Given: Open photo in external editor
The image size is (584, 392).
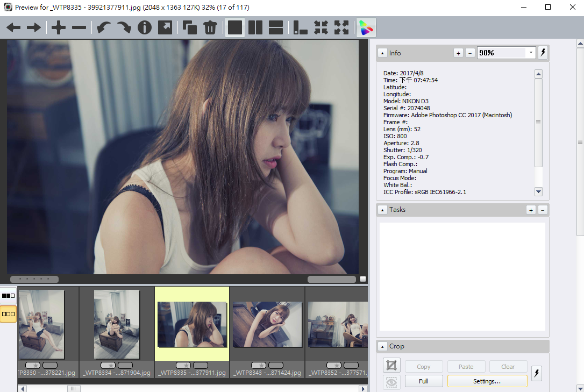Looking at the screenshot, I should [x=165, y=27].
